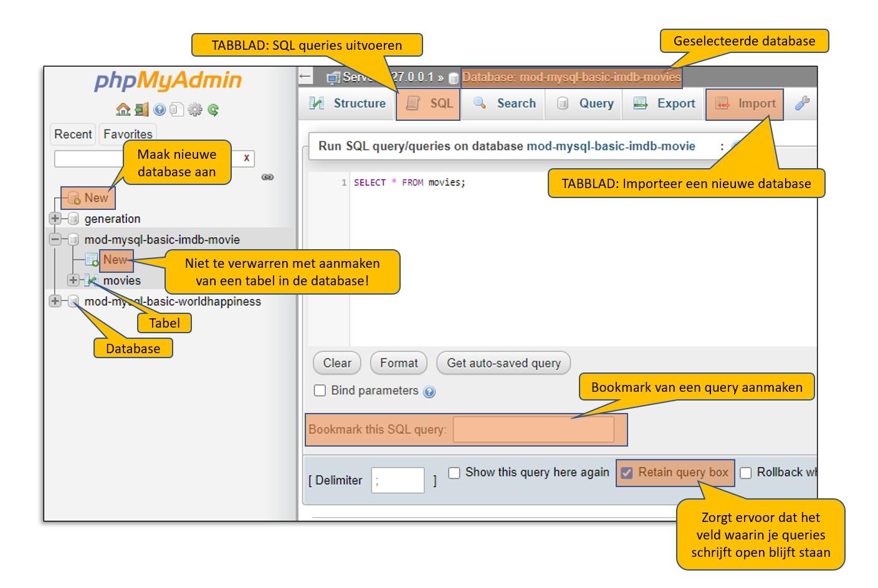Open the SQL tab
The height and width of the screenshot is (588, 878).
(x=429, y=103)
